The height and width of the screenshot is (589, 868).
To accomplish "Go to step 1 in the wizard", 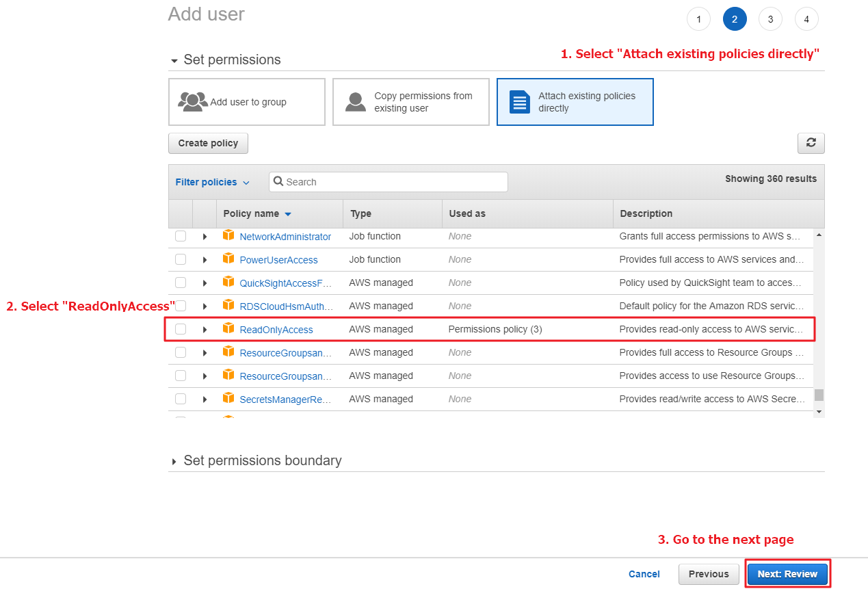I will 698,19.
